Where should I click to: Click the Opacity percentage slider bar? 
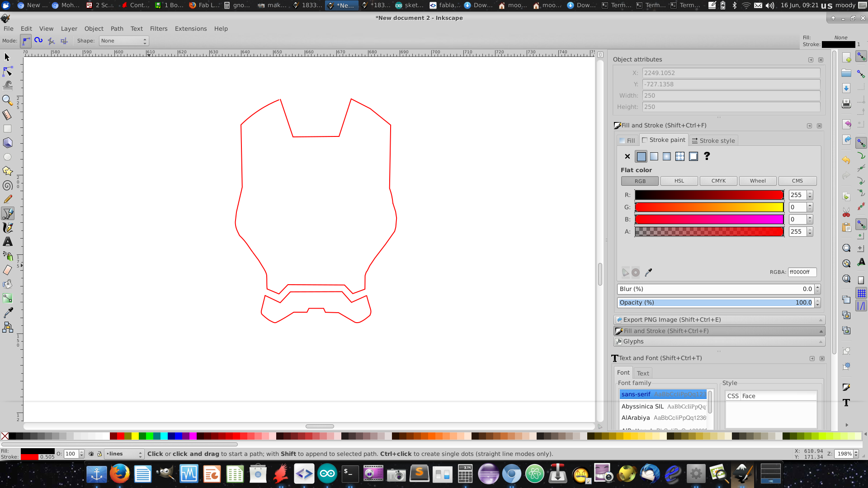click(716, 302)
